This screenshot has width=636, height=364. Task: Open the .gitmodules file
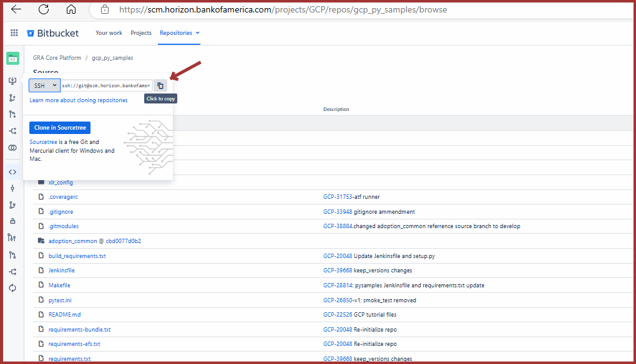[63, 226]
